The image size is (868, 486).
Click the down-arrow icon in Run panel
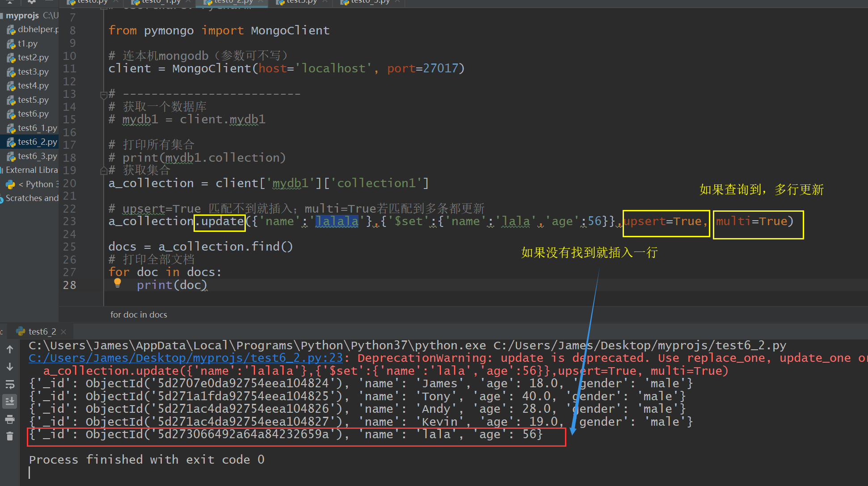click(10, 367)
